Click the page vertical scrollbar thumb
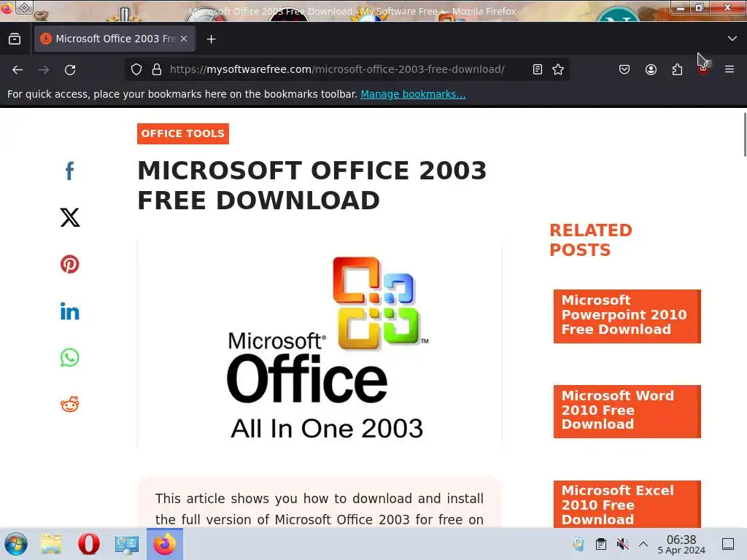The image size is (747, 560). coord(745,135)
